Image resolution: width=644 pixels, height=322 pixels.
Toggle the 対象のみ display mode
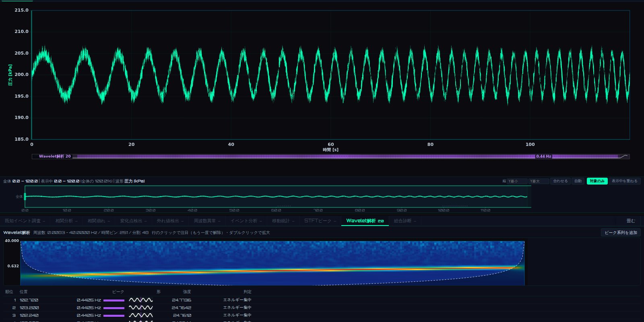(597, 181)
